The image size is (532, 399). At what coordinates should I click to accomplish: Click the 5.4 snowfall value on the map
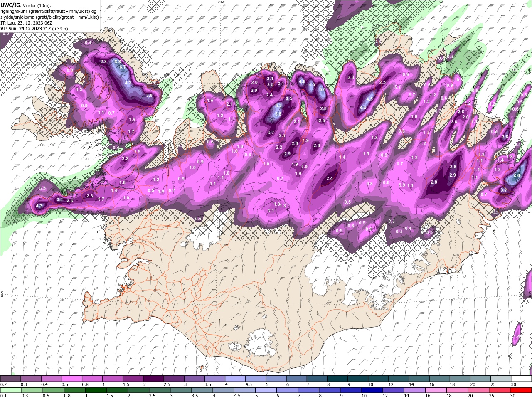coord(323,89)
